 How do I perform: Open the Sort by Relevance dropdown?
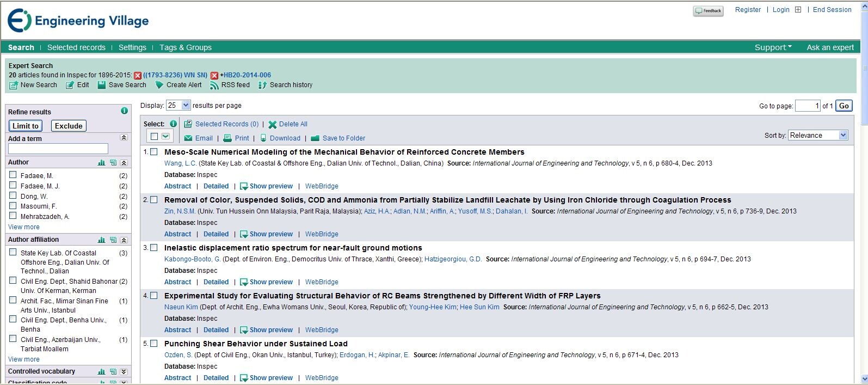pos(818,135)
